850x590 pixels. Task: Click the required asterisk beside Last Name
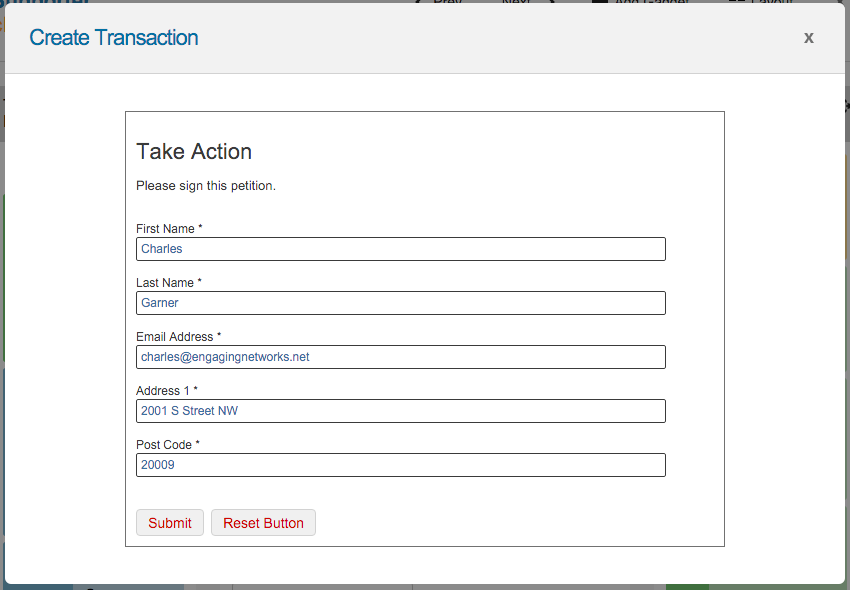click(199, 282)
